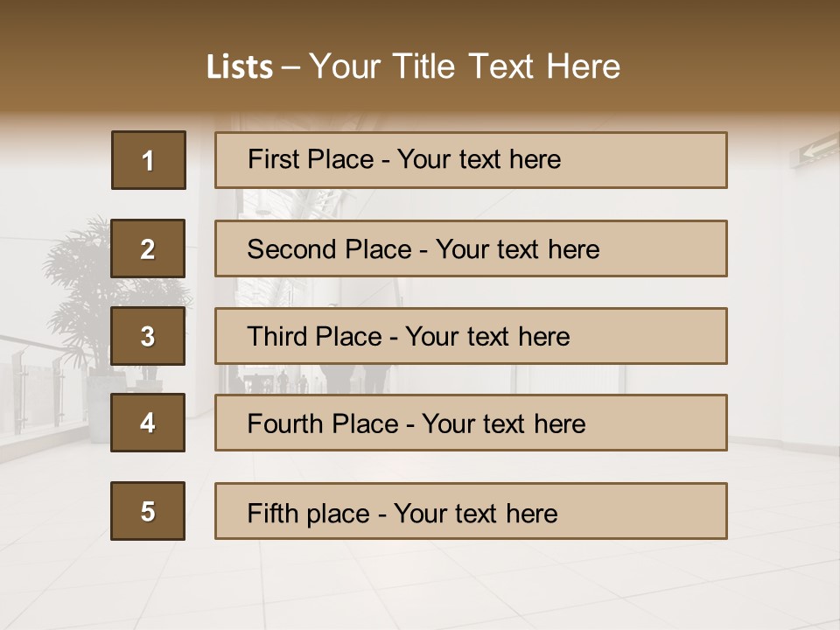Screen dimensions: 840x630
Task: Select the Fifth place text bar
Action: tap(471, 511)
